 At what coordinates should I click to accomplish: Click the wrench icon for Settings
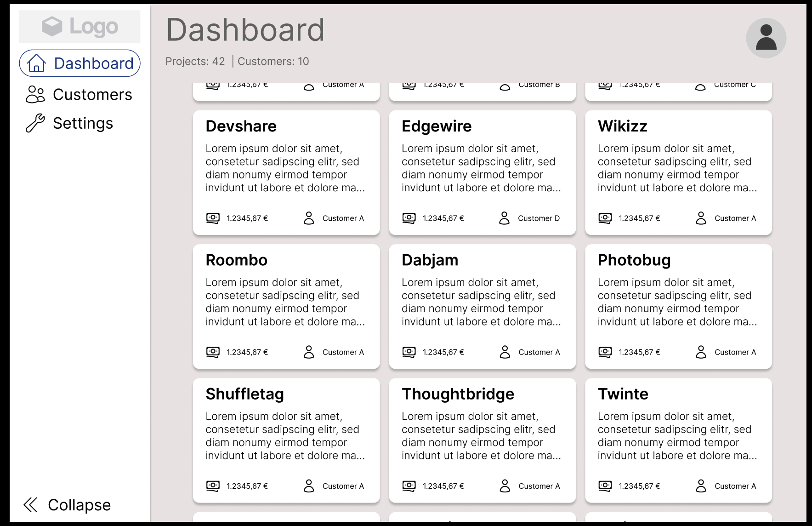click(x=35, y=123)
